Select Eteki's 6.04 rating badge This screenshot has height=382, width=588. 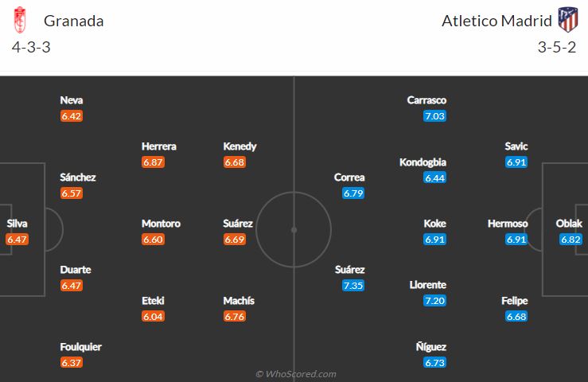pos(153,316)
